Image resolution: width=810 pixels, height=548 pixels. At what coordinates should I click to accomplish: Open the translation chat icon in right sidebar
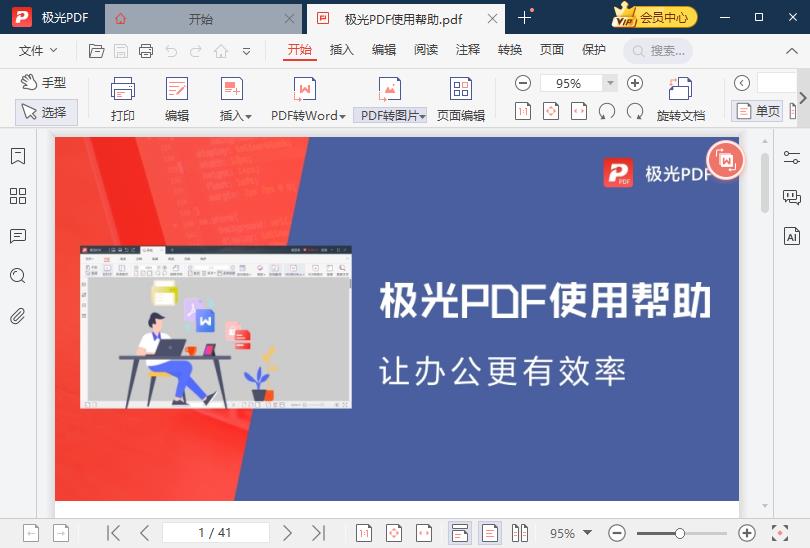click(791, 197)
